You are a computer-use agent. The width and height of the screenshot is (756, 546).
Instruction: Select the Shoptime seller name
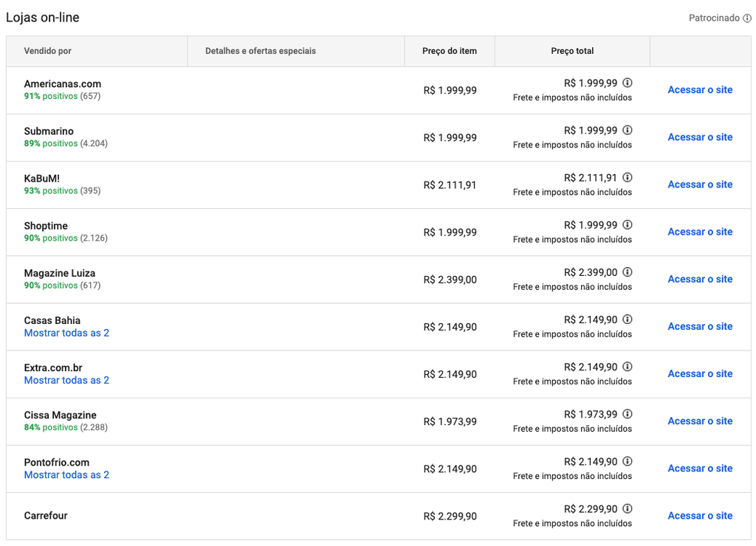click(46, 226)
